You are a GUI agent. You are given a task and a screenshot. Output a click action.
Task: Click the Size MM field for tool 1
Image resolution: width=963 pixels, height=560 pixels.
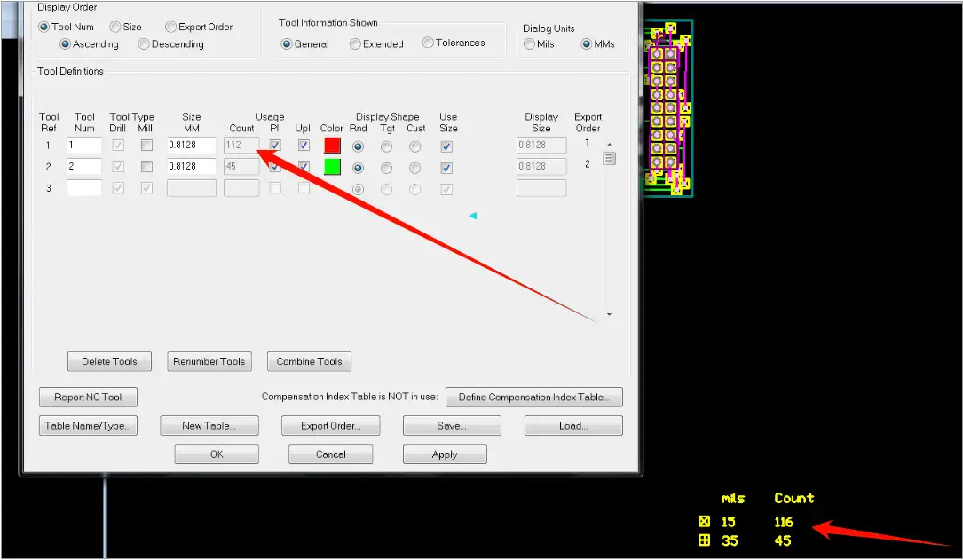pos(191,146)
